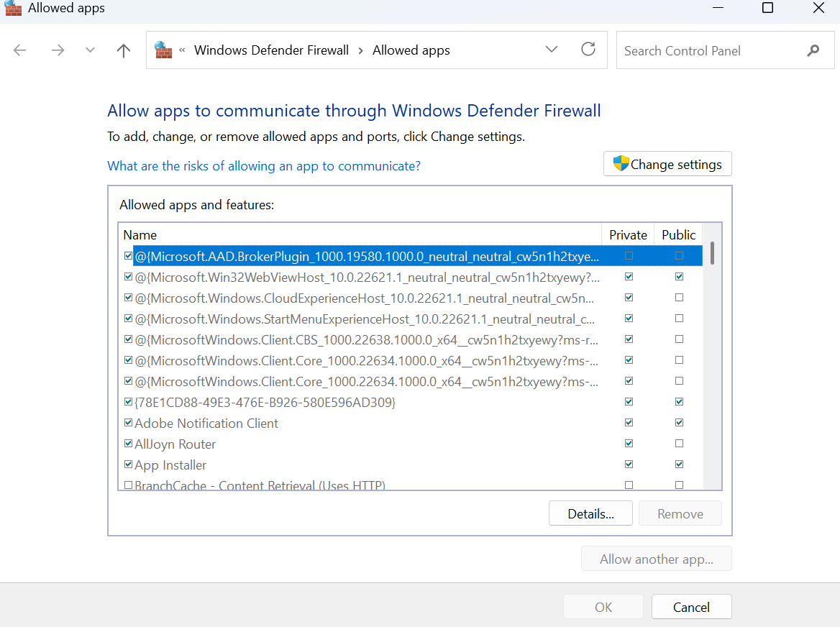Image resolution: width=840 pixels, height=627 pixels.
Task: Expand the hidden breadcrumb path chevrons
Action: (182, 50)
